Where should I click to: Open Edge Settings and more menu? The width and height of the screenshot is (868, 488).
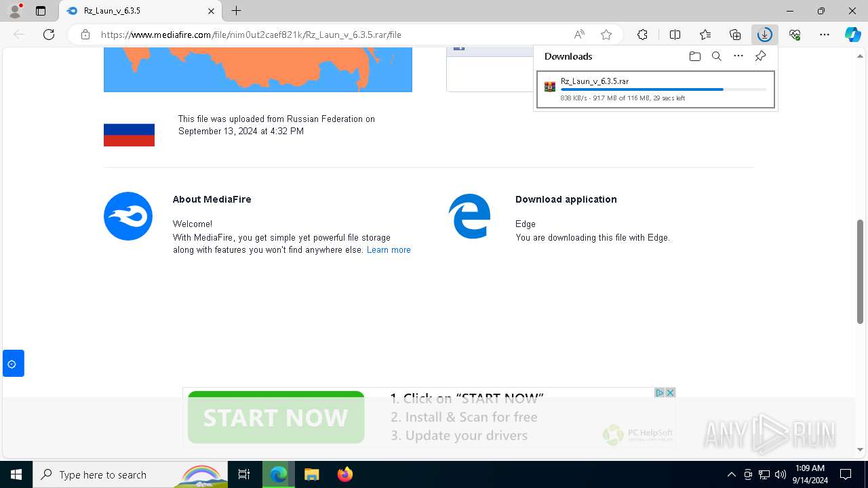825,35
